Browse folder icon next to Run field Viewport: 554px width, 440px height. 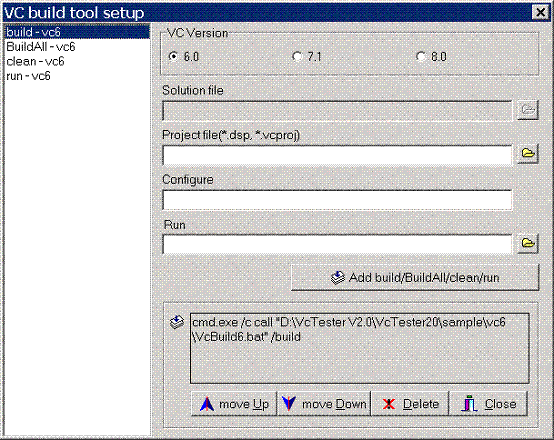point(528,243)
